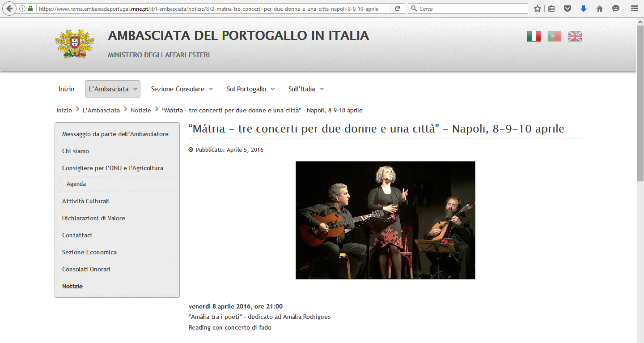
Task: Bookmark this page with the star icon
Action: point(538,9)
